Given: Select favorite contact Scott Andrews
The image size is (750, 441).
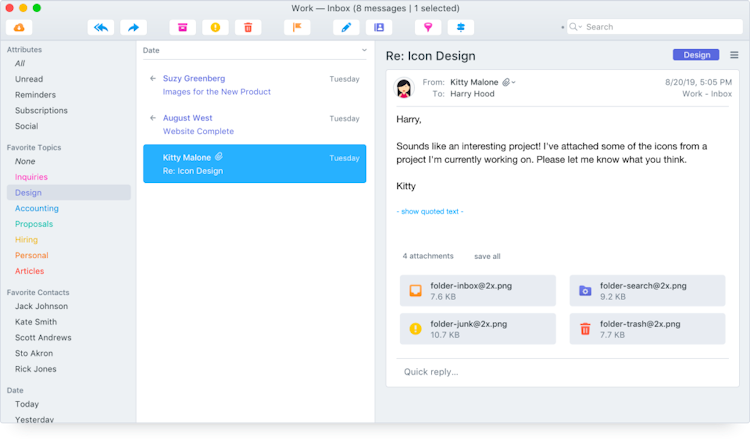Looking at the screenshot, I should pos(43,338).
